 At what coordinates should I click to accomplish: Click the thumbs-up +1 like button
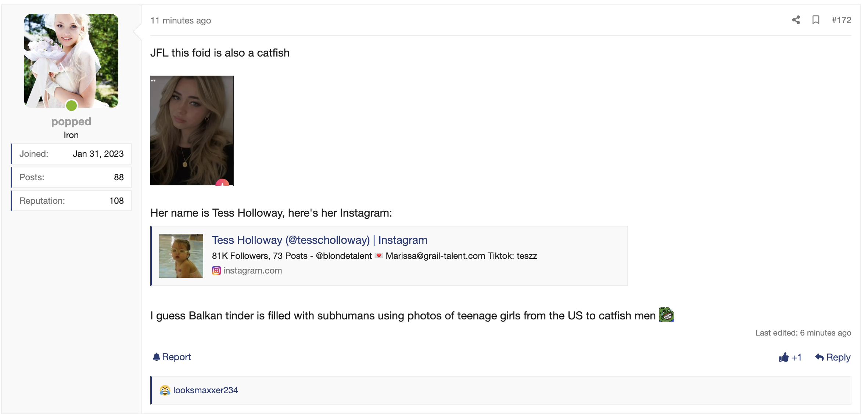pyautogui.click(x=790, y=357)
